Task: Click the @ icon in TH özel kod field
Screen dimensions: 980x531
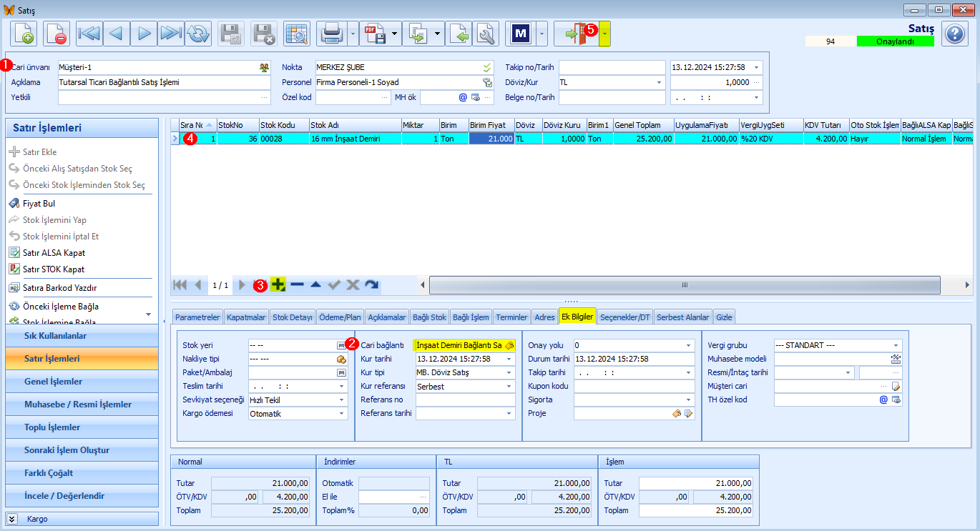Action: click(x=883, y=400)
